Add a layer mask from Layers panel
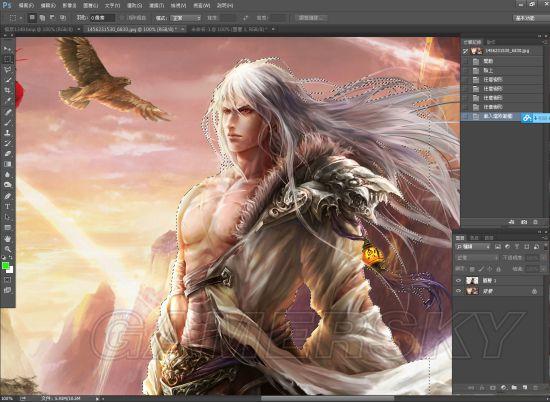Image resolution: width=550 pixels, height=402 pixels. [x=493, y=388]
